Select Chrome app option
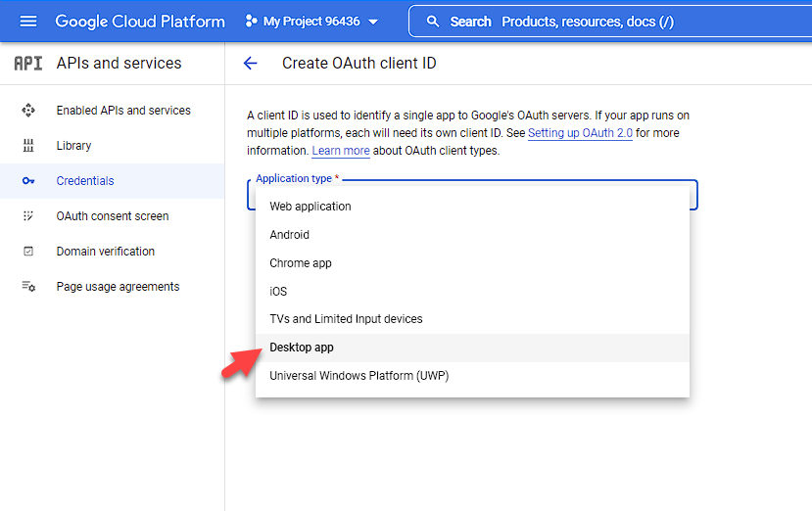Screen dimensions: 812x511 click(x=301, y=263)
